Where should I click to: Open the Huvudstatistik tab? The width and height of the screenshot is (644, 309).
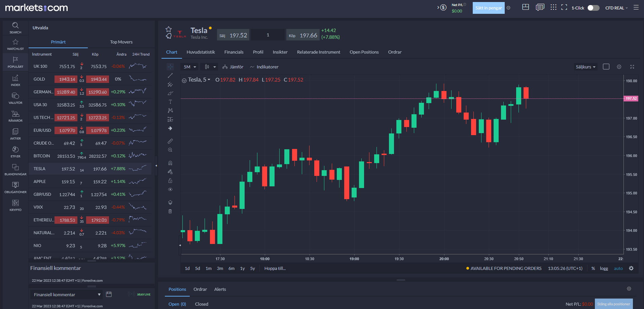coord(201,52)
